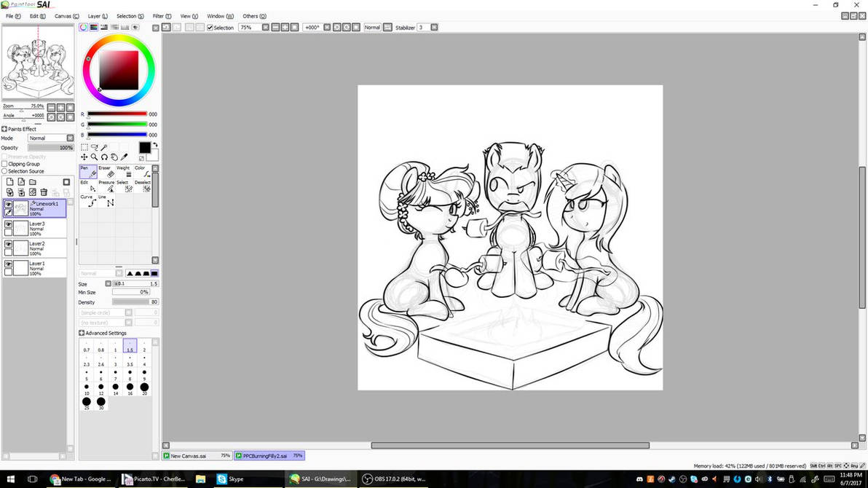Select the Weight linework tool
The height and width of the screenshot is (488, 868).
124,172
